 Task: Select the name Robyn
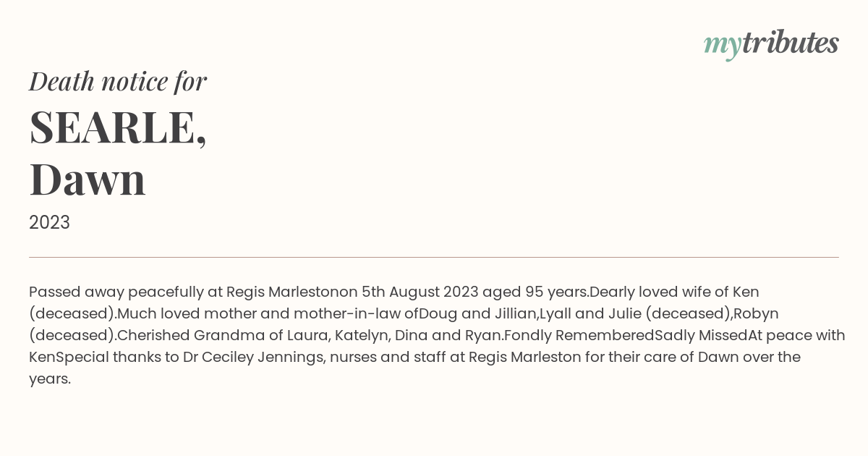[x=756, y=314]
